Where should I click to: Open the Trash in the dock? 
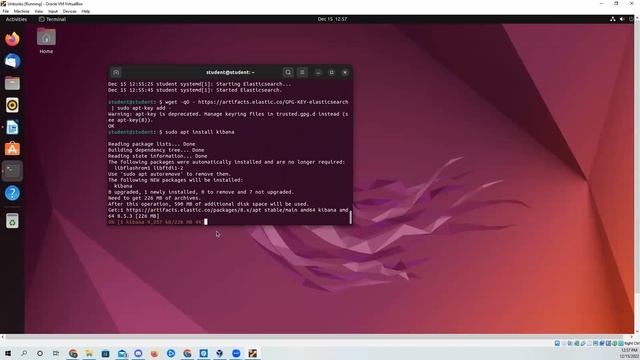coord(12,221)
